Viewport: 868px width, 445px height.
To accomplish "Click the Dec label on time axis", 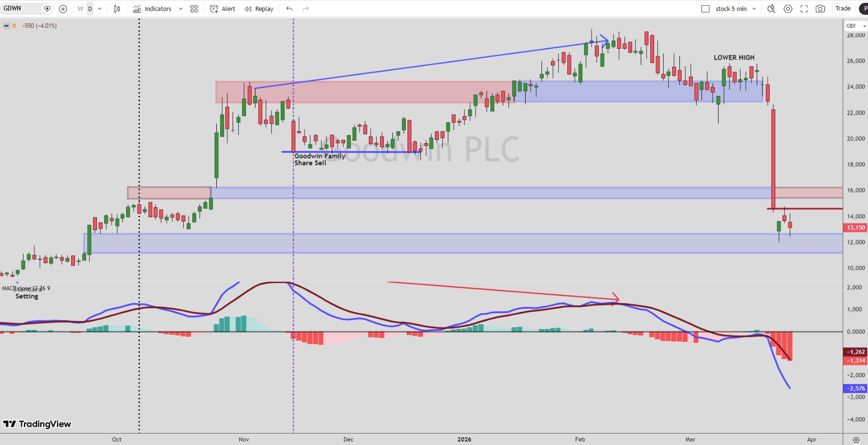I will 349,439.
